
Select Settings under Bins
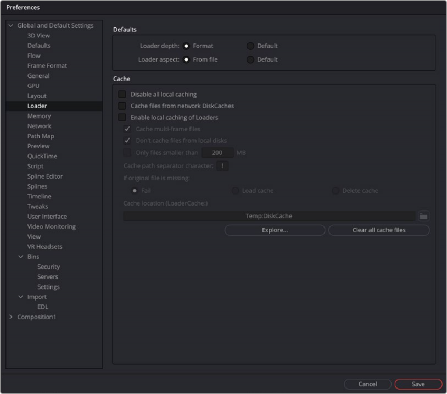49,287
